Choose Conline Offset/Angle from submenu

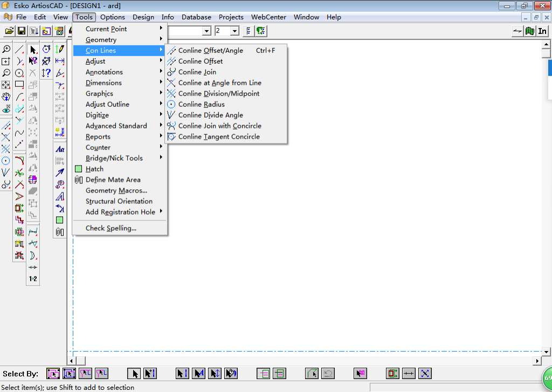click(x=210, y=50)
